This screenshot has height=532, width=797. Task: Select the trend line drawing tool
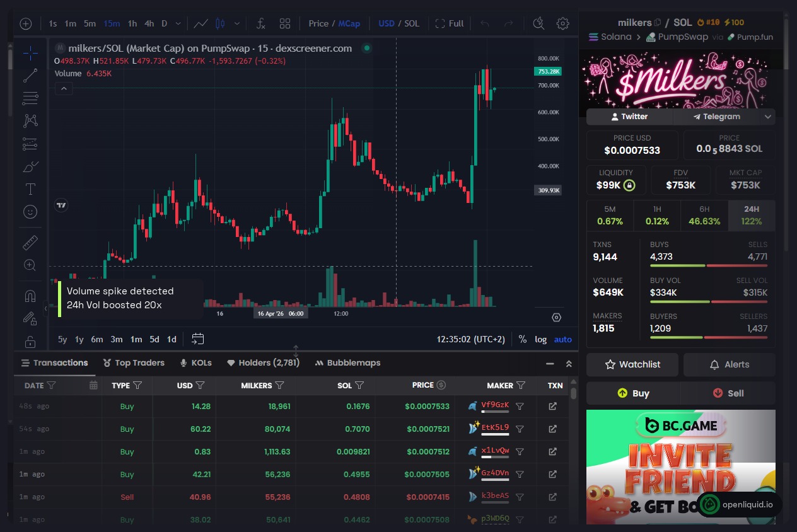click(30, 76)
